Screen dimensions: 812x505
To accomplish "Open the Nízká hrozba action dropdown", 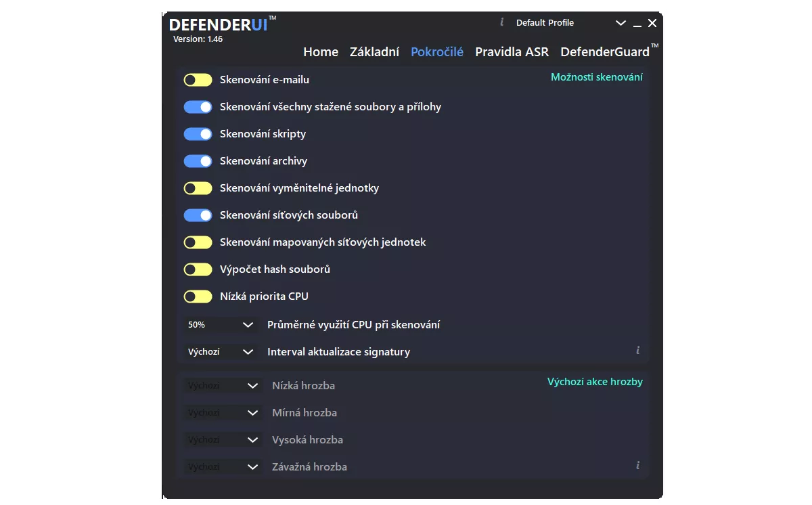I will coord(223,386).
